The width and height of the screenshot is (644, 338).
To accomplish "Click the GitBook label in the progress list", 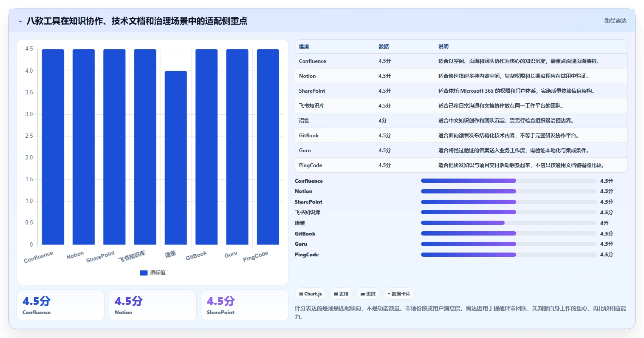I will coord(305,234).
